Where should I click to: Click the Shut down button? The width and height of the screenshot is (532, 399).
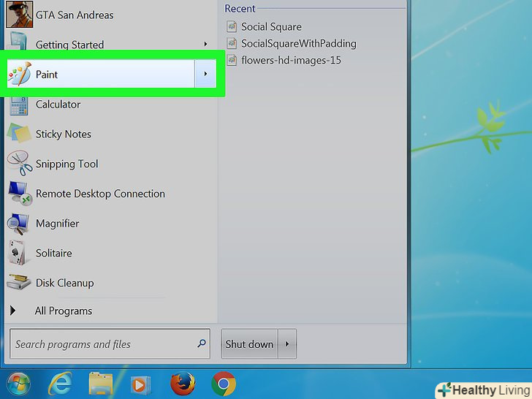[x=250, y=343]
